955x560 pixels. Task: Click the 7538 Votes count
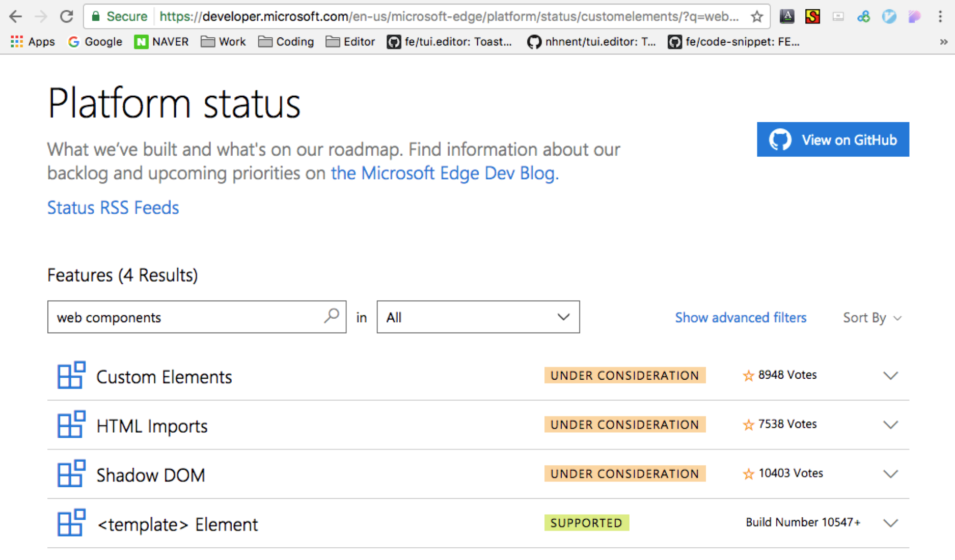click(x=787, y=424)
